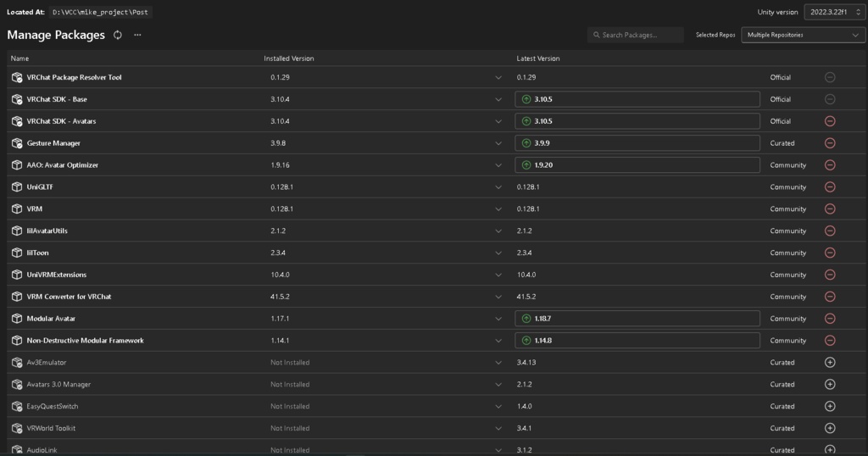Select the VRM Converter for VRChat name
868x456 pixels.
[x=70, y=297]
